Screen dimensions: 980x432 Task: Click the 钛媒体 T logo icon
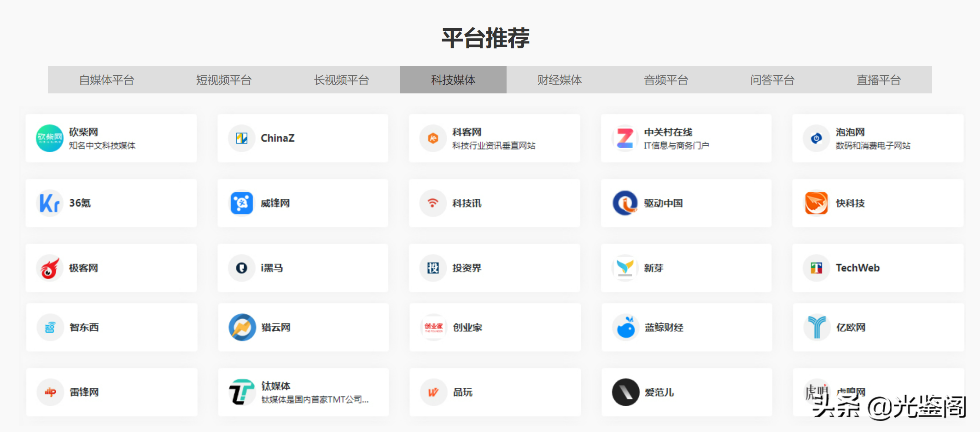(242, 392)
